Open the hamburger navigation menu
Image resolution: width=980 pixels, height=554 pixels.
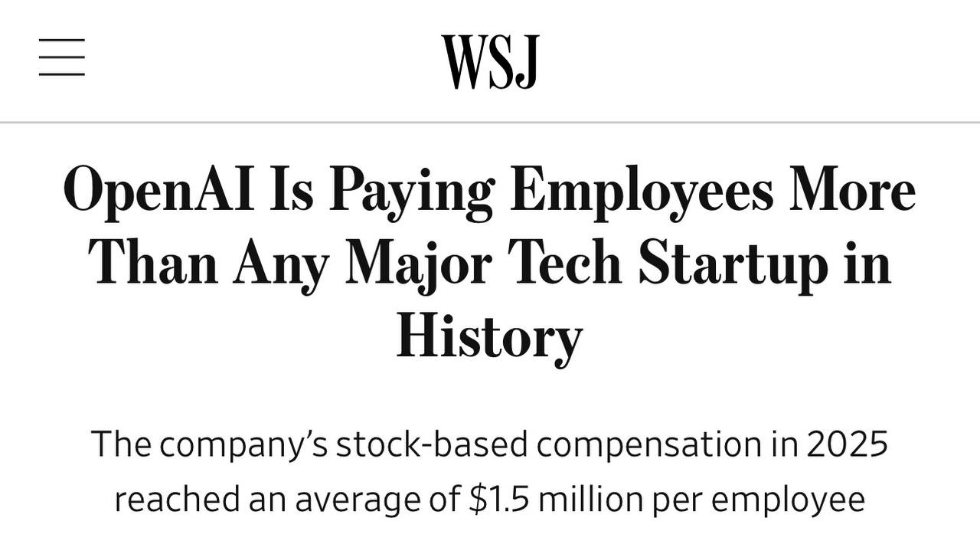point(61,57)
